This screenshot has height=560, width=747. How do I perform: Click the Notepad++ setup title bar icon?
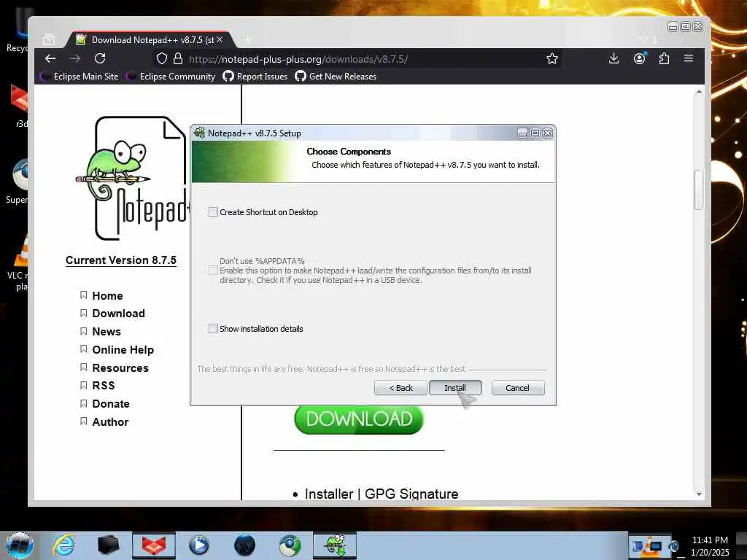[x=199, y=133]
